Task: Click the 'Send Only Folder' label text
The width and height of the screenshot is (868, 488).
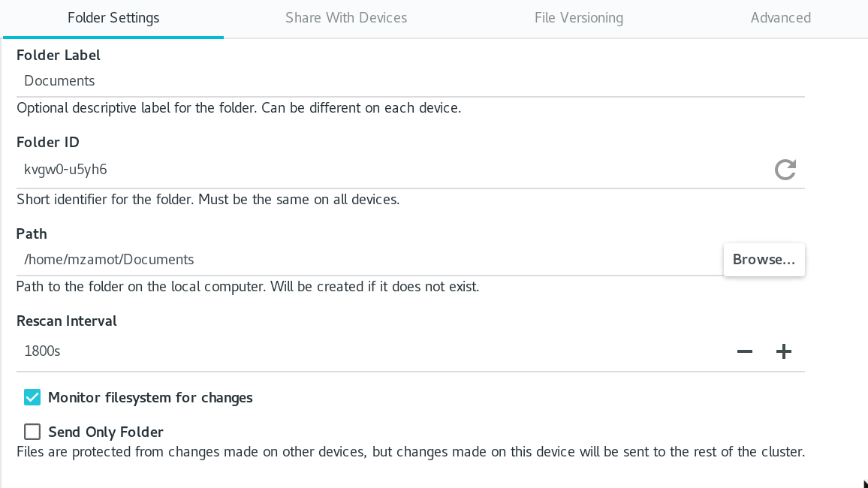Action: tap(106, 432)
